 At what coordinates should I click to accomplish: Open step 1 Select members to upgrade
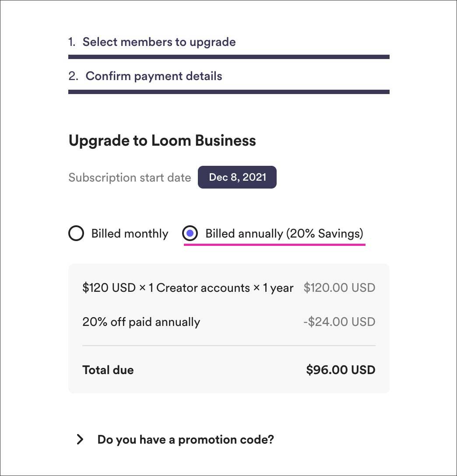pos(159,42)
